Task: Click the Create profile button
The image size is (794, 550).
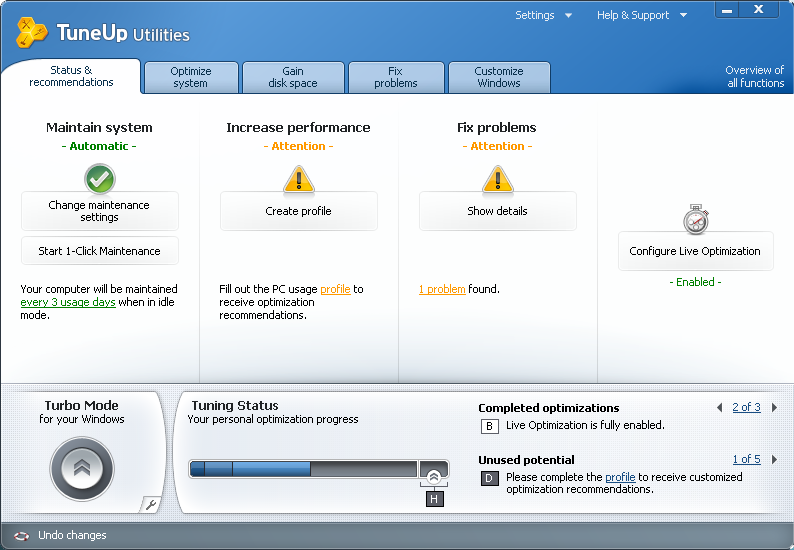Action: [299, 211]
